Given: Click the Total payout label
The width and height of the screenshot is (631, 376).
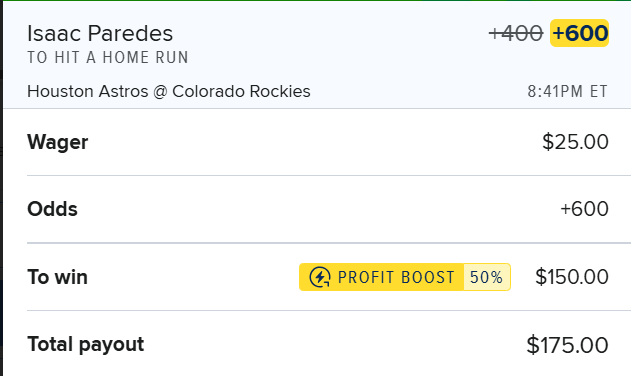Looking at the screenshot, I should pos(85,345).
